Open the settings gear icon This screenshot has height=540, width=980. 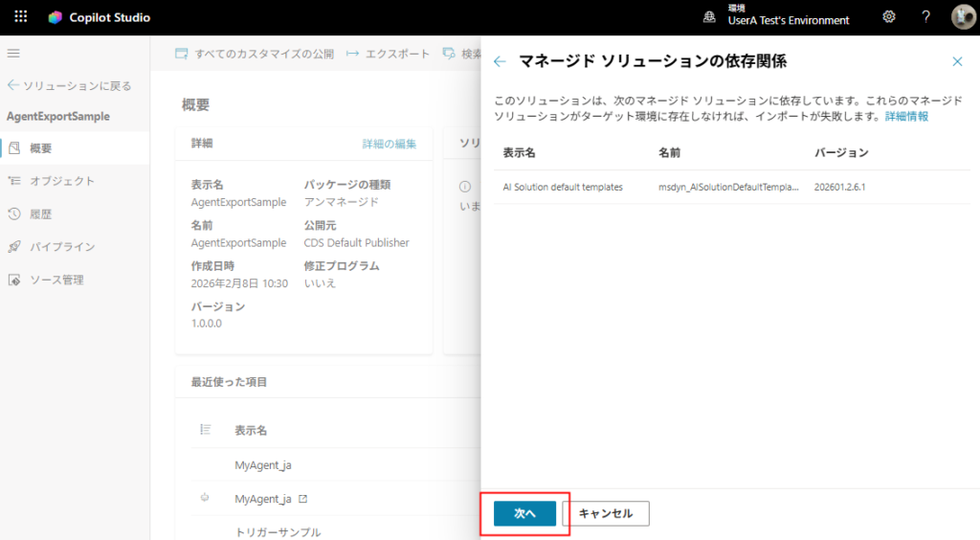point(889,17)
